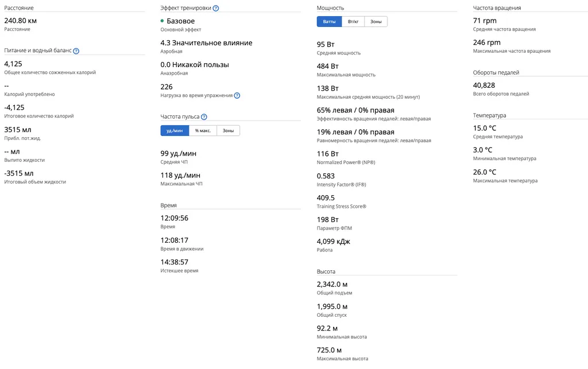Click the 40,828 pedal revolutions value
The height and width of the screenshot is (369, 588).
(x=488, y=85)
